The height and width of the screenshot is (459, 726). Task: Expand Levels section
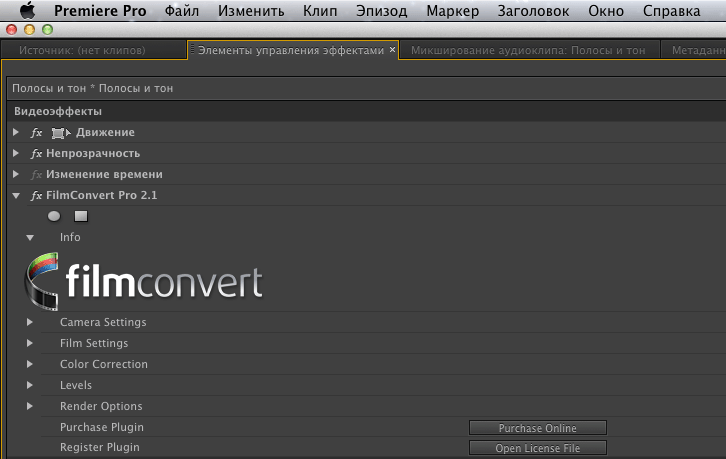pyautogui.click(x=30, y=385)
